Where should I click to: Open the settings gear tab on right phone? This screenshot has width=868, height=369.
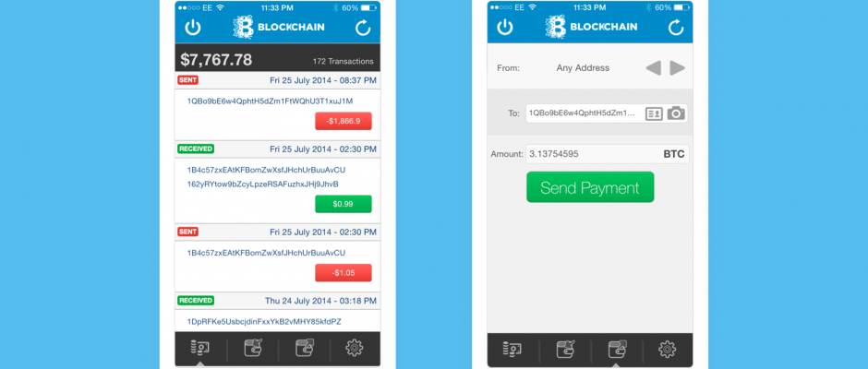pos(667,349)
